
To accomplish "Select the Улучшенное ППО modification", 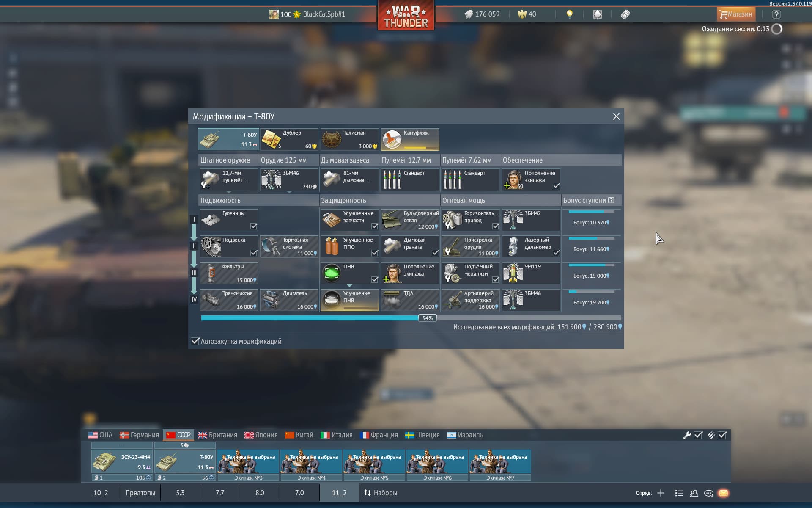I will 349,246.
